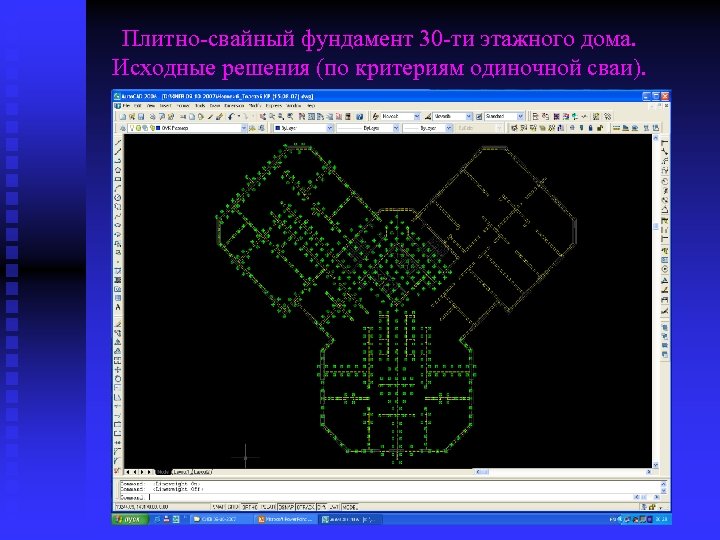Switch to Microsoft PowerPoint taskbar button

pos(285,519)
